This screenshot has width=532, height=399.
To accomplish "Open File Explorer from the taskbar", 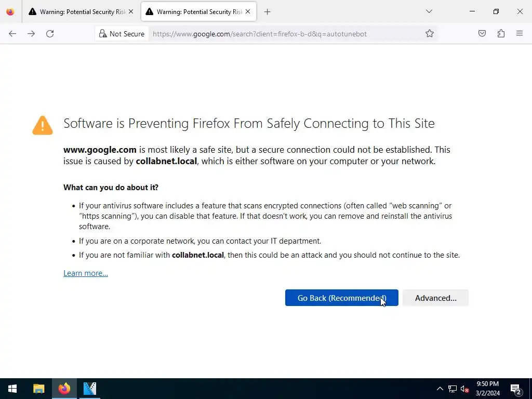I will [39, 389].
